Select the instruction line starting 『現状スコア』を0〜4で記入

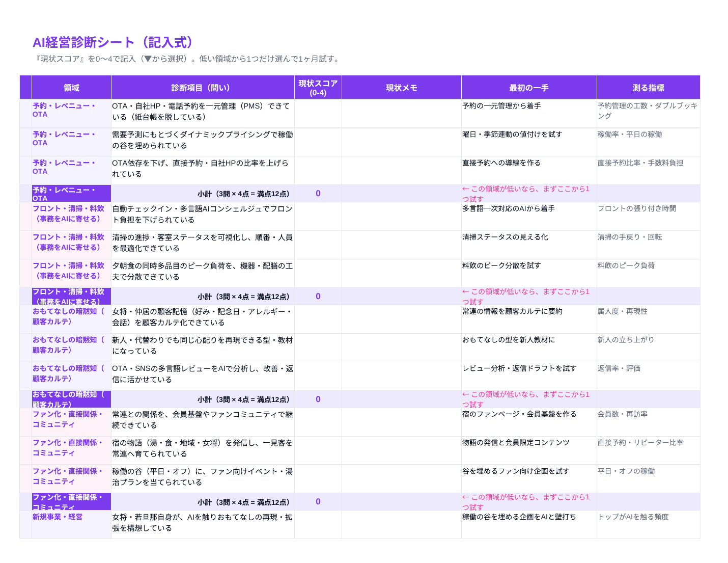[x=187, y=59]
